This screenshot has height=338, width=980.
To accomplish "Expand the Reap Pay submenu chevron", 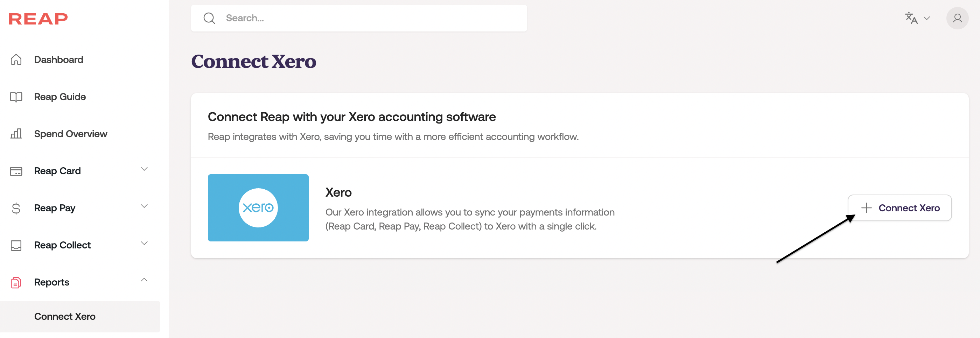I will pos(144,206).
